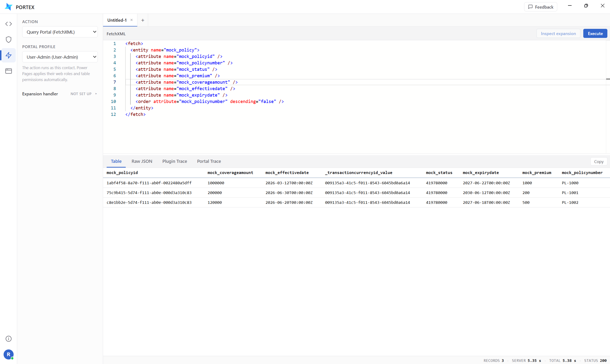Click the STATUS 200 indicator
The width and height of the screenshot is (610, 364).
[595, 360]
